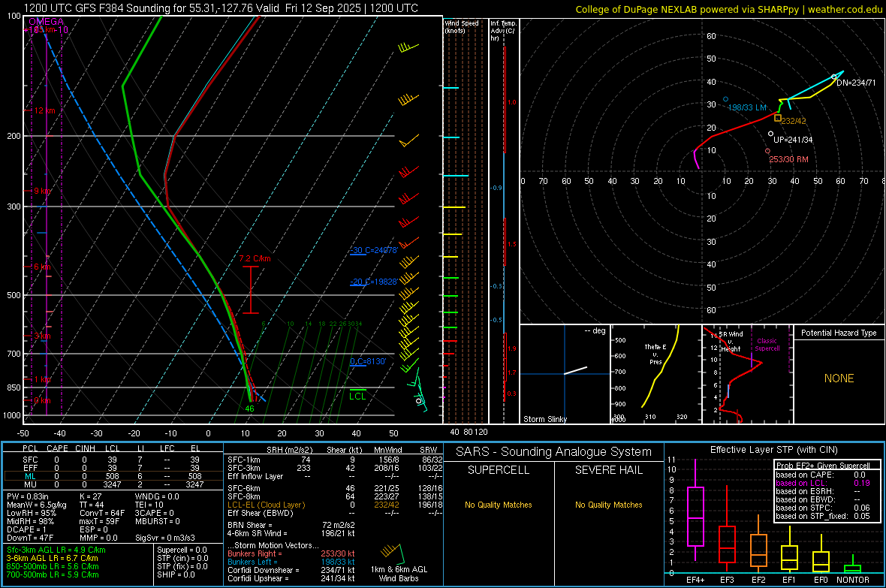The image size is (886, 588).
Task: Click the Bunkers Left = label
Action: pos(252,562)
